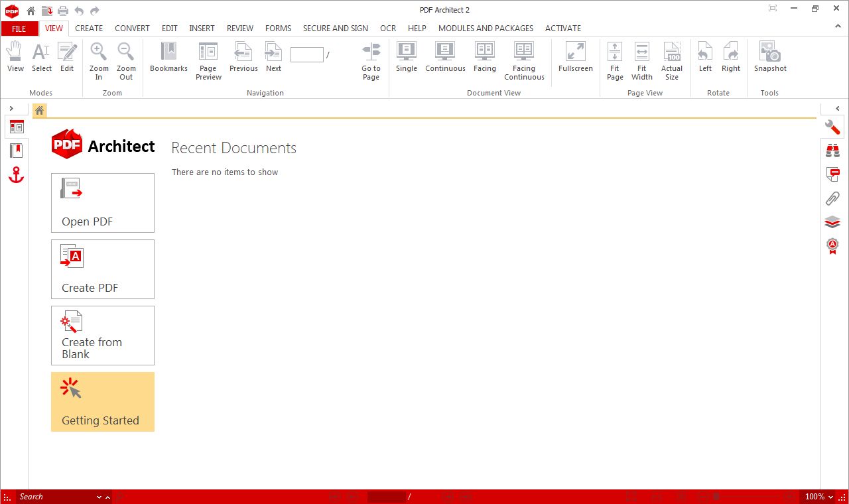Switch to the CONVERT ribbon tab

click(x=132, y=29)
